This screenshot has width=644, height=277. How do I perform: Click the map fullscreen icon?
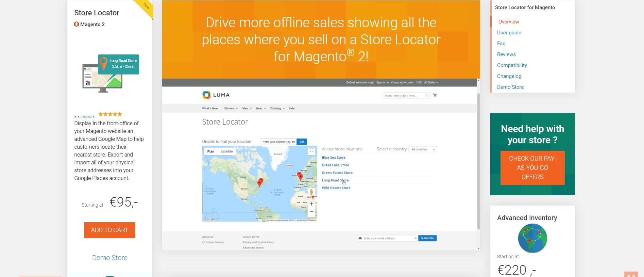tap(311, 150)
